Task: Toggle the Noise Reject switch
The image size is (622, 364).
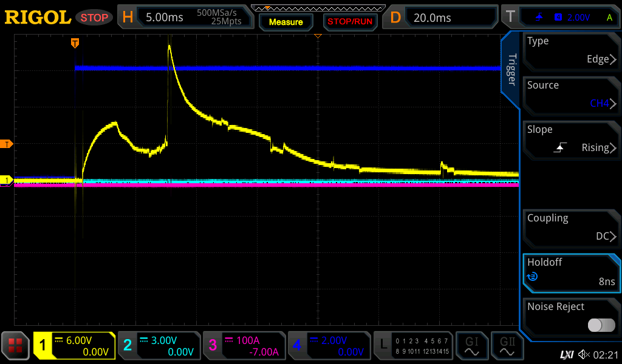Action: pyautogui.click(x=601, y=325)
